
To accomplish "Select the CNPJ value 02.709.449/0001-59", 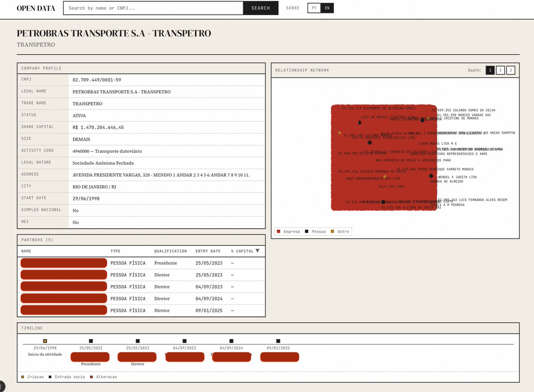I will click(97, 80).
